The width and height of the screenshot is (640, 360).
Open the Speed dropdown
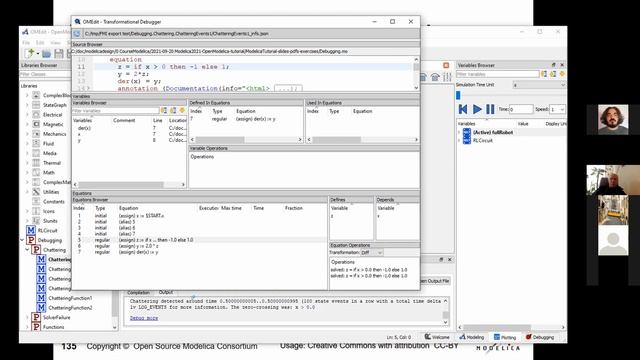(557, 109)
